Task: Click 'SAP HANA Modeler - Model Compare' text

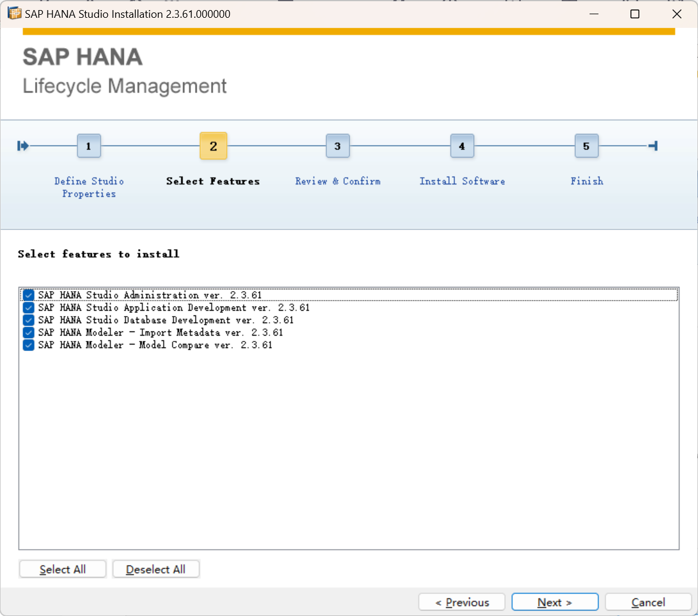Action: (x=155, y=344)
